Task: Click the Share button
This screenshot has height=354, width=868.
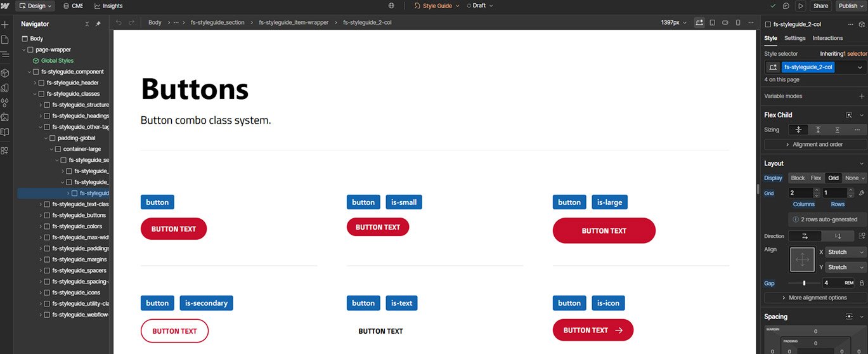Action: point(820,6)
